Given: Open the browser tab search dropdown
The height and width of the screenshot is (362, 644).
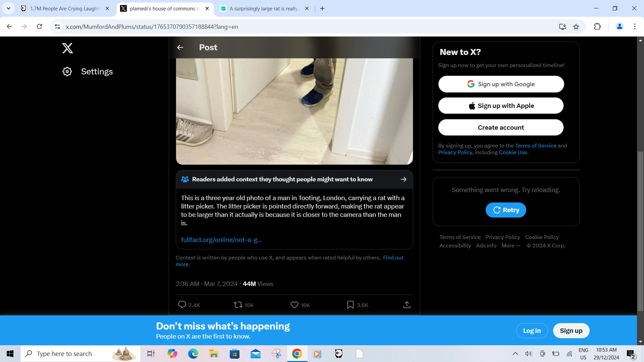Looking at the screenshot, I should coord(8,8).
